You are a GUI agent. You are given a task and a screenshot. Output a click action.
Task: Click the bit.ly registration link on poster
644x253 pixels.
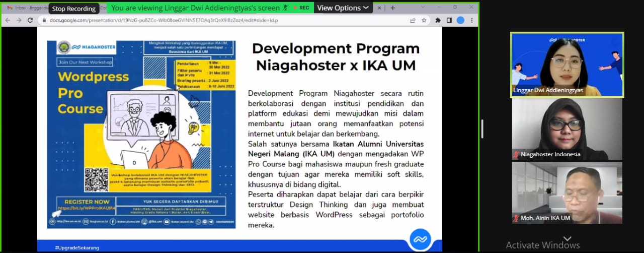coord(86,208)
